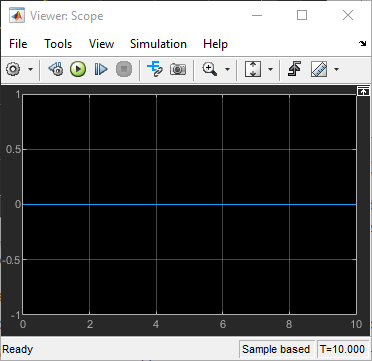Click the x-axis tick label 8
The width and height of the screenshot is (372, 361).
click(x=289, y=324)
